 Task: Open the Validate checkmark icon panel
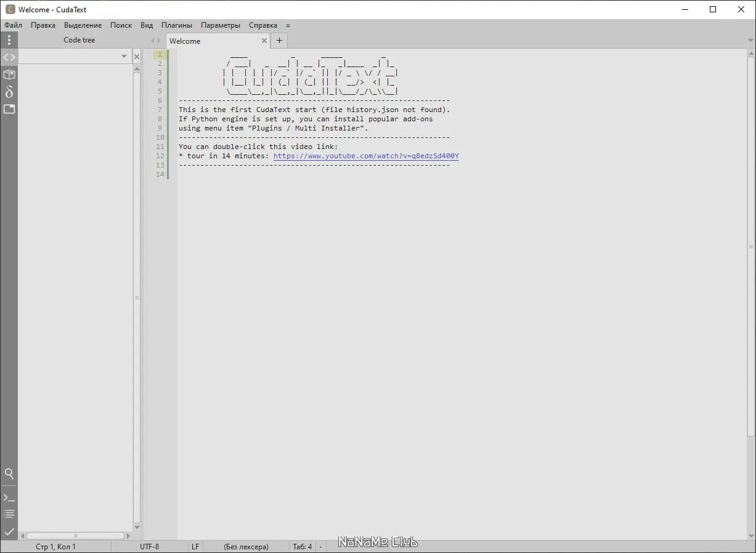[x=9, y=531]
